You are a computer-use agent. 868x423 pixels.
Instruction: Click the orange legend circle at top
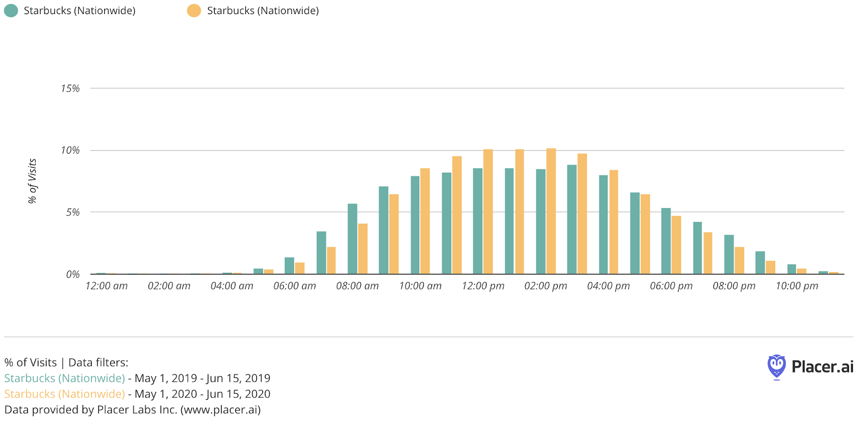point(194,10)
